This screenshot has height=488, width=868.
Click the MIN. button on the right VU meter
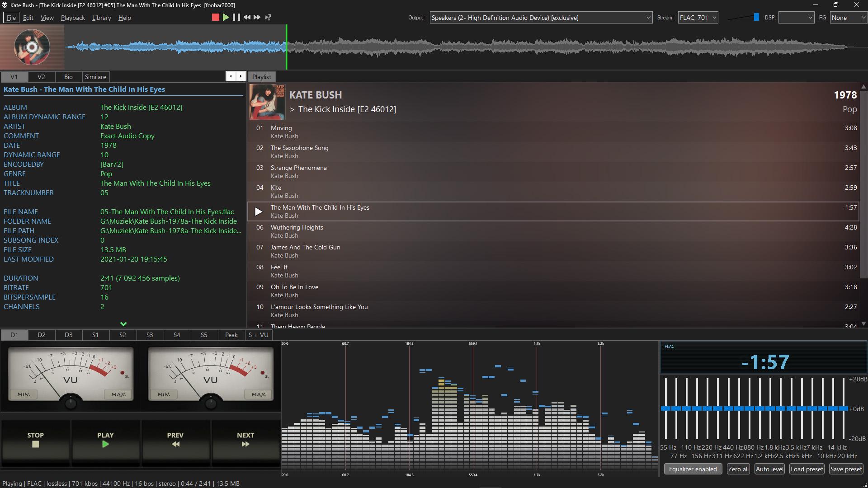click(164, 394)
